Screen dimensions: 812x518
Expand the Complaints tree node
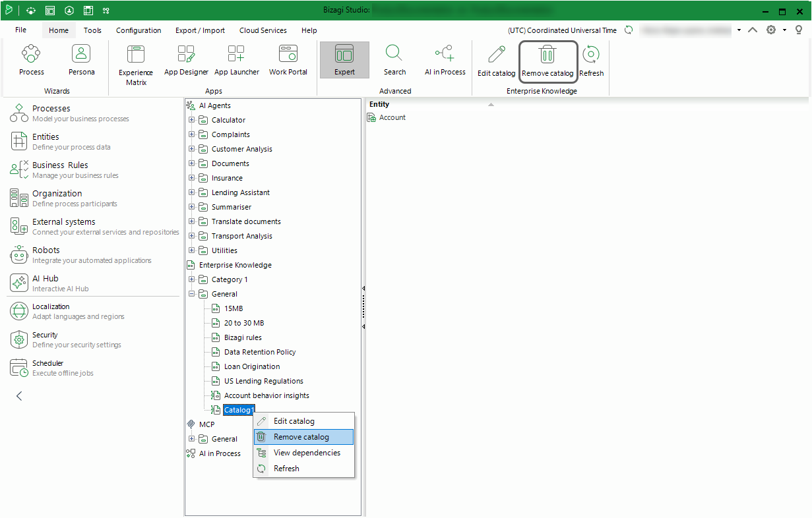(192, 134)
